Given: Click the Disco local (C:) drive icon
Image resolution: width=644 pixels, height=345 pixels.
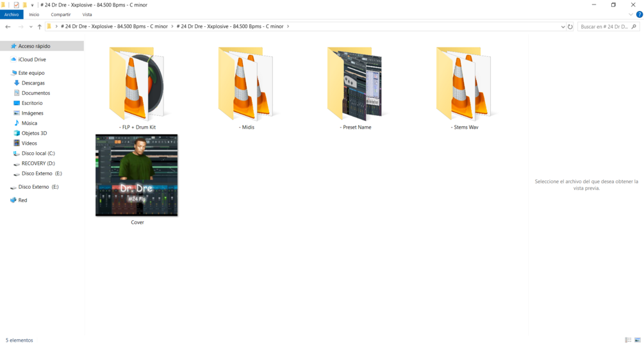Looking at the screenshot, I should [17, 154].
